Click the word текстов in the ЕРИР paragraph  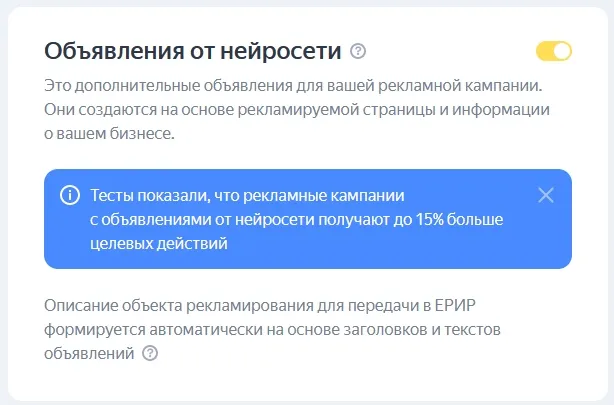[x=472, y=330]
